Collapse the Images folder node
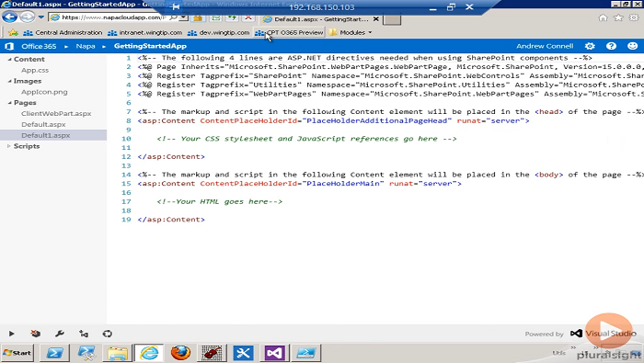Screen dimensions: 644x363 (x=9, y=81)
